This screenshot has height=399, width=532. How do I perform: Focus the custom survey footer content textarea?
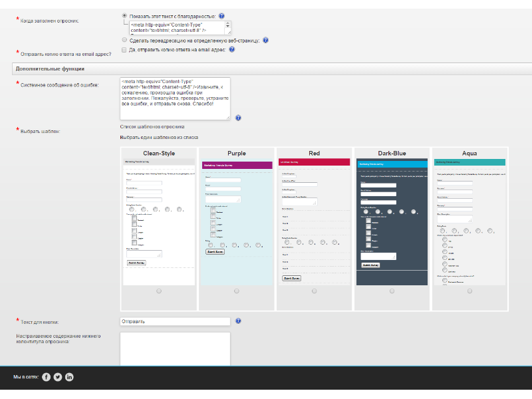(175, 348)
